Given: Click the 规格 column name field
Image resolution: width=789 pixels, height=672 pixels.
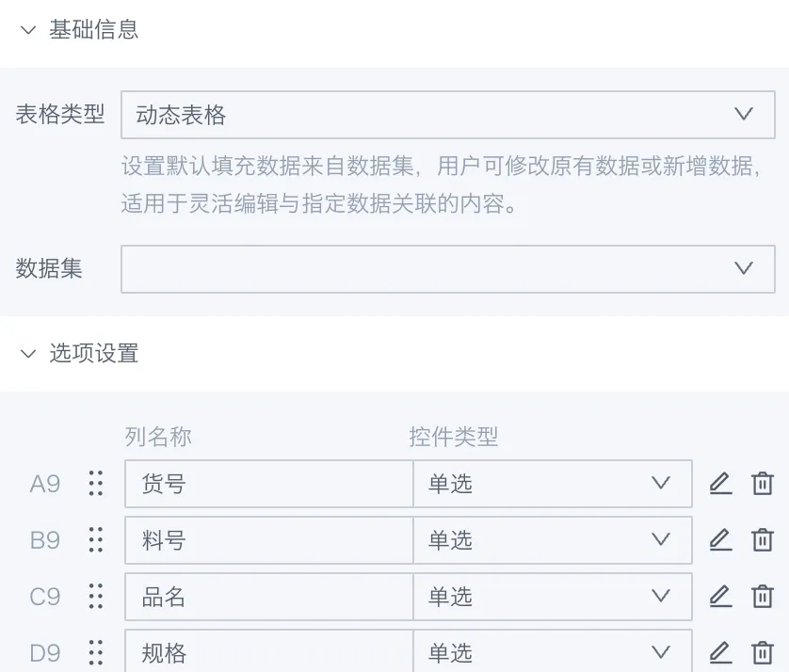Looking at the screenshot, I should [268, 652].
